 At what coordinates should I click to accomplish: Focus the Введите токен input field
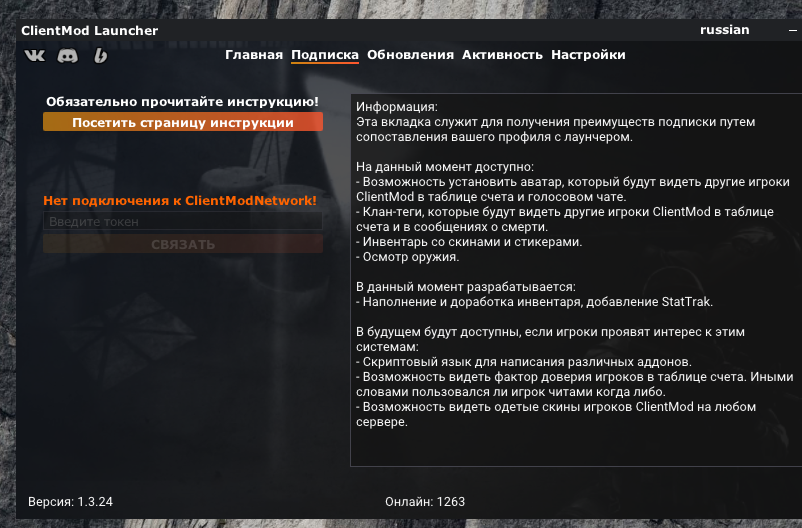click(183, 222)
